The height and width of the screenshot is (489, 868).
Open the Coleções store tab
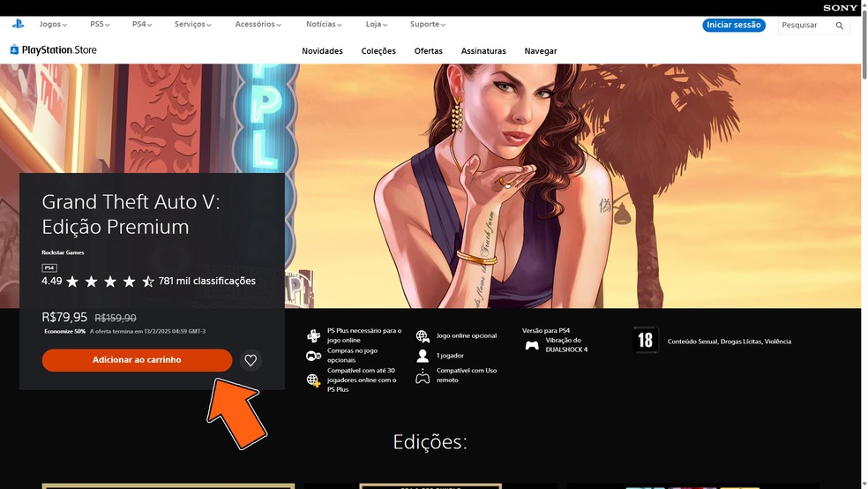click(378, 51)
